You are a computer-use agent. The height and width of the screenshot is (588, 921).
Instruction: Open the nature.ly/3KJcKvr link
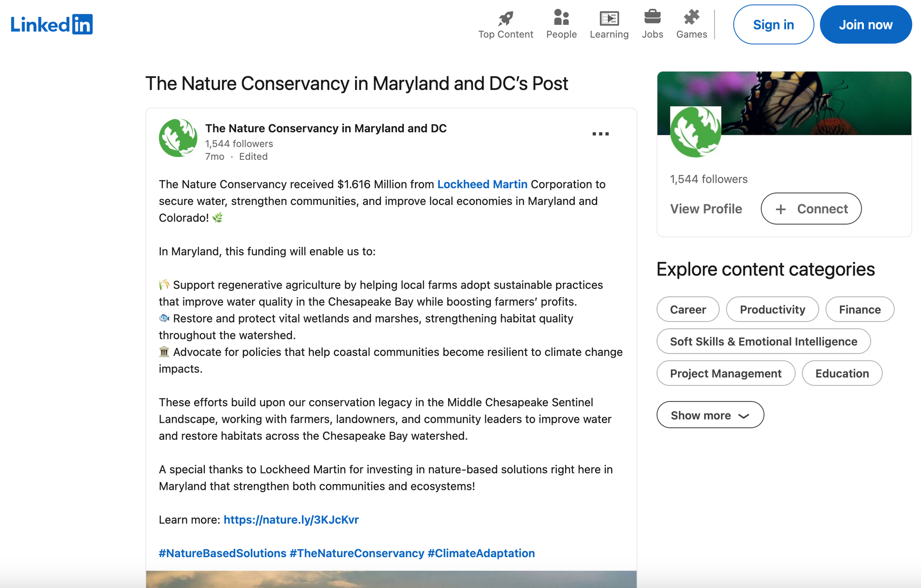pos(291,520)
